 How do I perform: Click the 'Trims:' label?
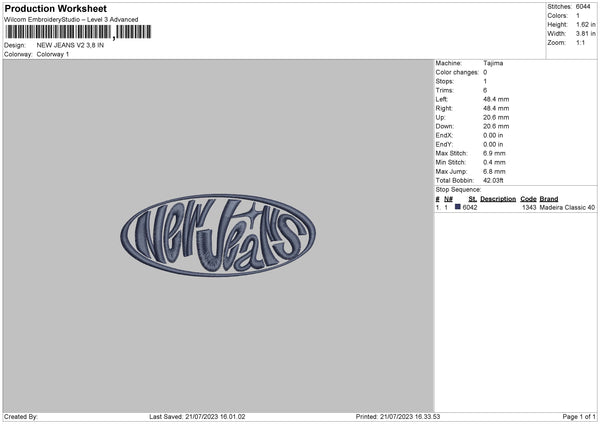coord(445,90)
